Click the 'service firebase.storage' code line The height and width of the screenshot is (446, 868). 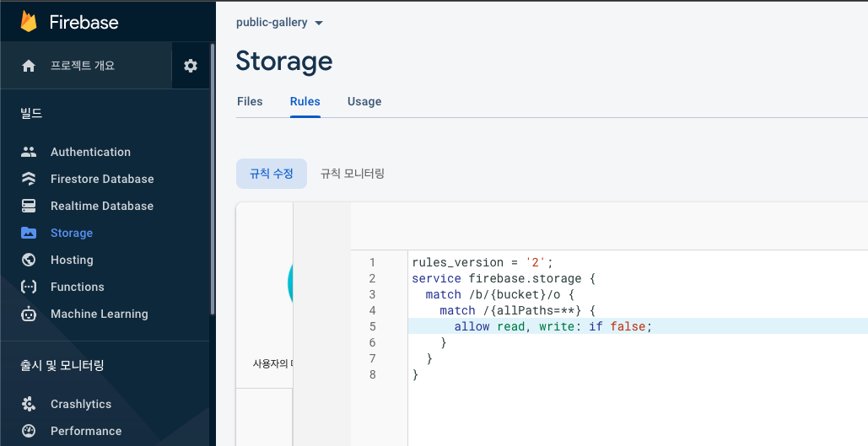(504, 278)
